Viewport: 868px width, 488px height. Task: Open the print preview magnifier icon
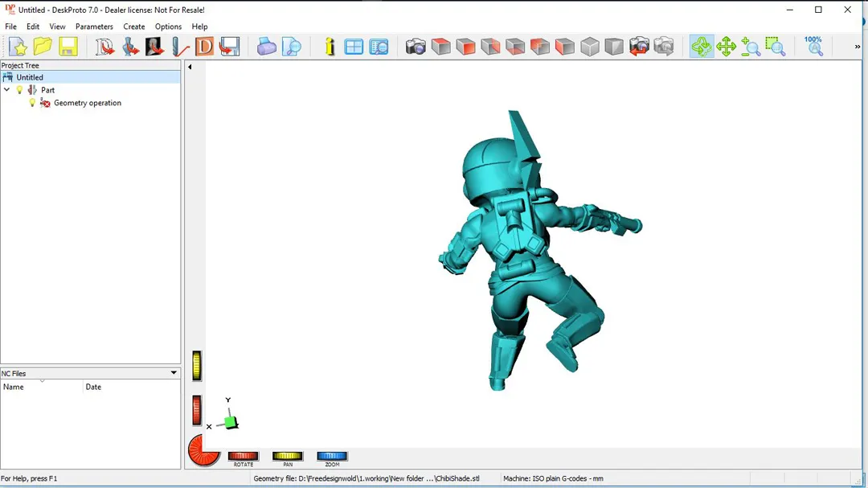(292, 47)
